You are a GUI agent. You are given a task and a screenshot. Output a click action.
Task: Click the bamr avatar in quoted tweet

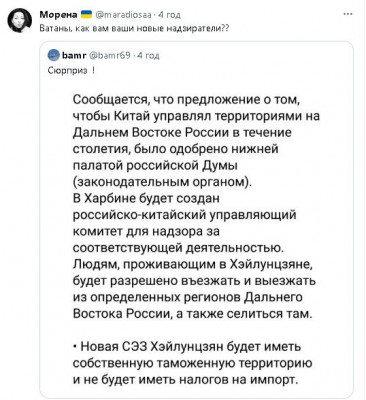[x=54, y=55]
